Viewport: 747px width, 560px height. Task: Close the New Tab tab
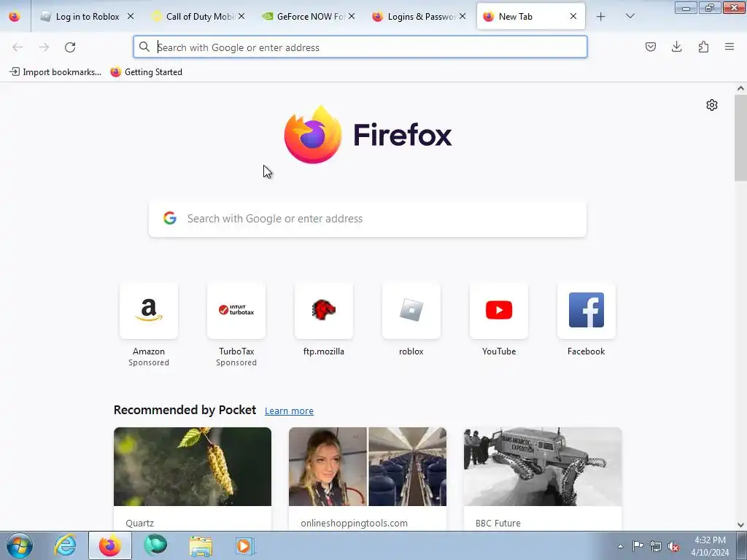tap(573, 16)
